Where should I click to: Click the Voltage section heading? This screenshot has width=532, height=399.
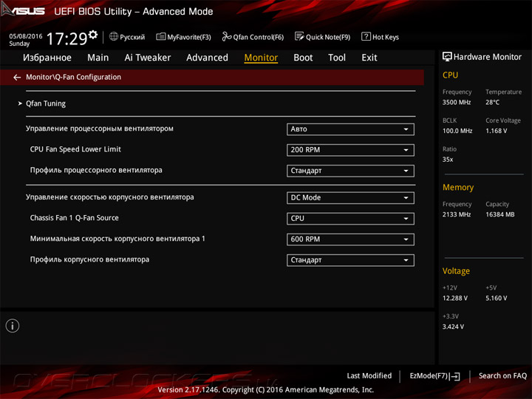tap(456, 271)
